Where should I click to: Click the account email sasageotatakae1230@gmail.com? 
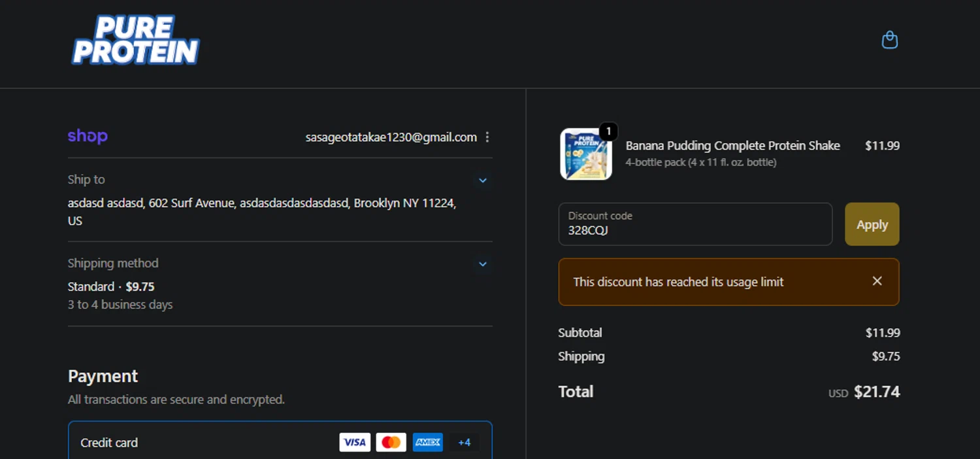point(391,137)
